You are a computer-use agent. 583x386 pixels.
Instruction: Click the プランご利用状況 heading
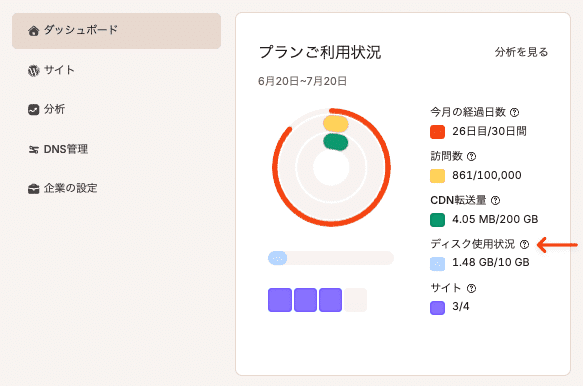[320, 52]
